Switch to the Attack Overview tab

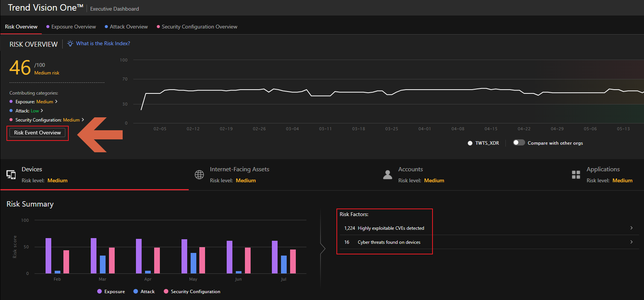pos(129,27)
